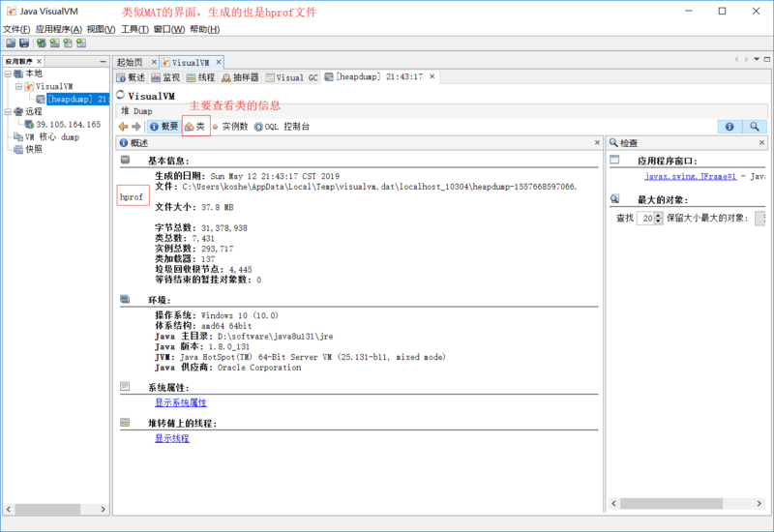
Task: Toggle the blue info button at right
Action: click(729, 127)
